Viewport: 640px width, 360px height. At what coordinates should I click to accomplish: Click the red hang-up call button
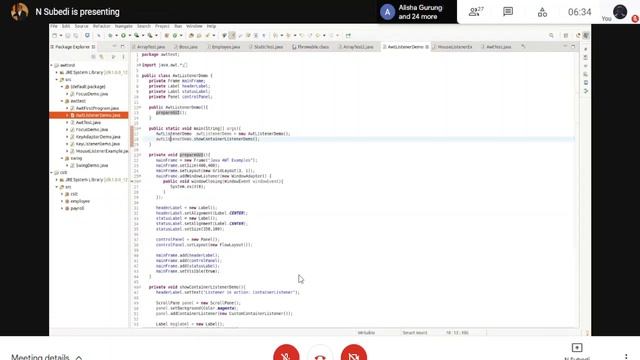(x=320, y=355)
